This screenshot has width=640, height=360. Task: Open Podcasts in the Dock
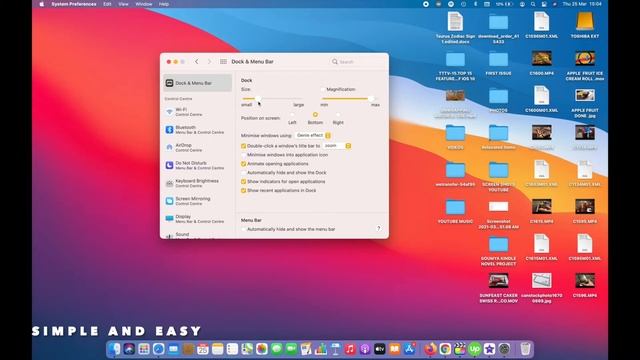[x=364, y=349]
